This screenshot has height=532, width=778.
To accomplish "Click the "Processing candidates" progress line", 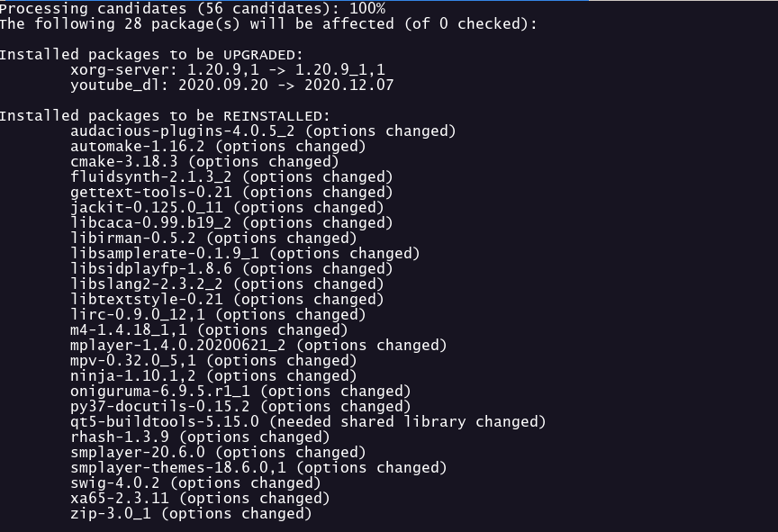I will point(193,8).
